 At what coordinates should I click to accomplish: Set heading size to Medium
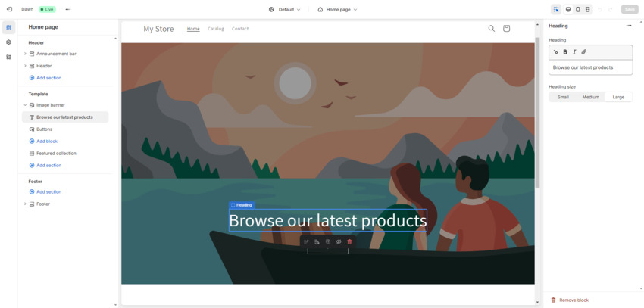(x=591, y=97)
